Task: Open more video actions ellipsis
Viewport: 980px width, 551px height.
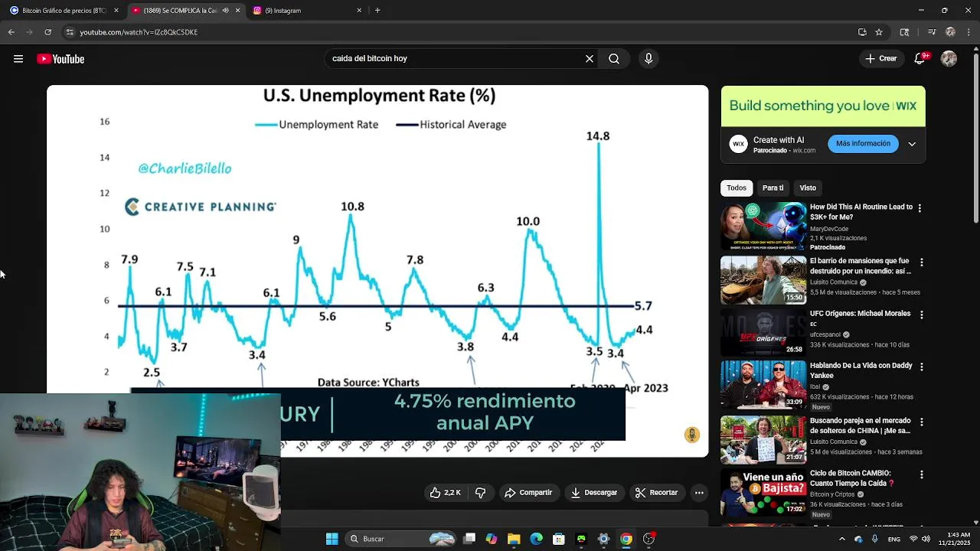Action: 699,493
